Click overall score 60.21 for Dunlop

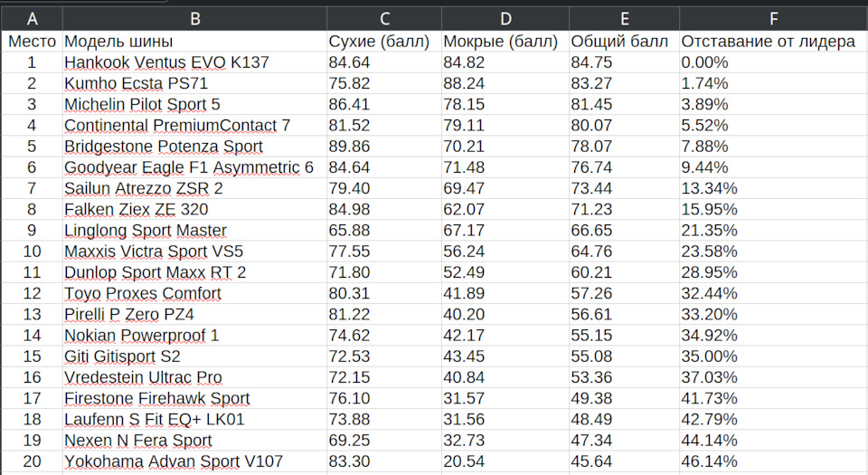pyautogui.click(x=625, y=273)
